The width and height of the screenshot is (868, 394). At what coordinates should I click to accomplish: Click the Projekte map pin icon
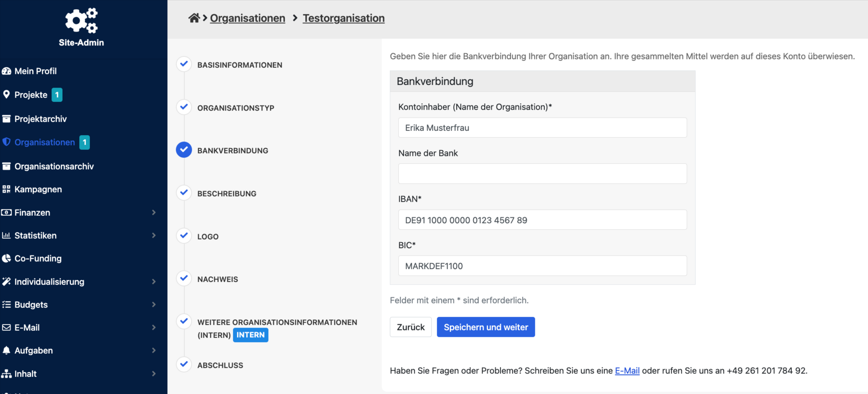(6, 94)
